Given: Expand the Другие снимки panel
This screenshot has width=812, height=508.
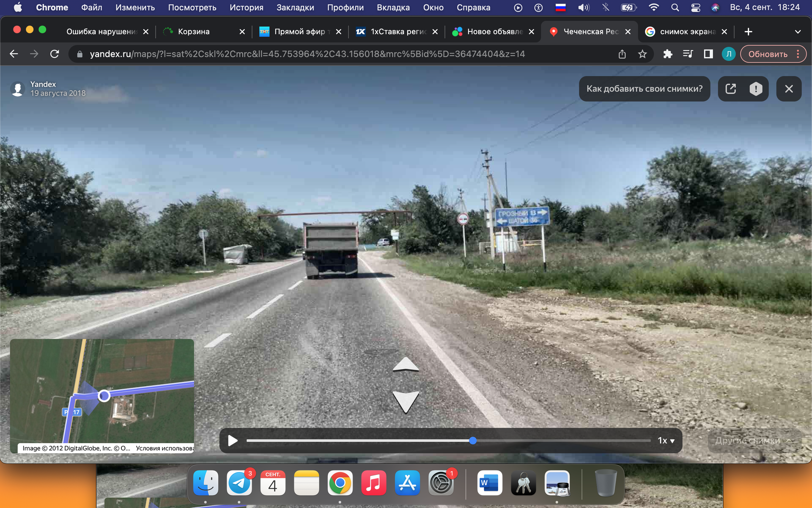Looking at the screenshot, I should coord(753,441).
